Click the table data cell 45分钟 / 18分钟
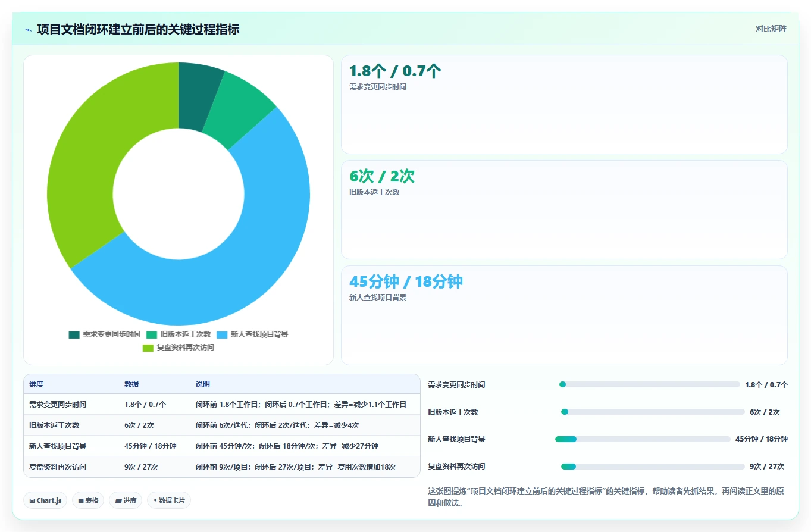 [151, 446]
